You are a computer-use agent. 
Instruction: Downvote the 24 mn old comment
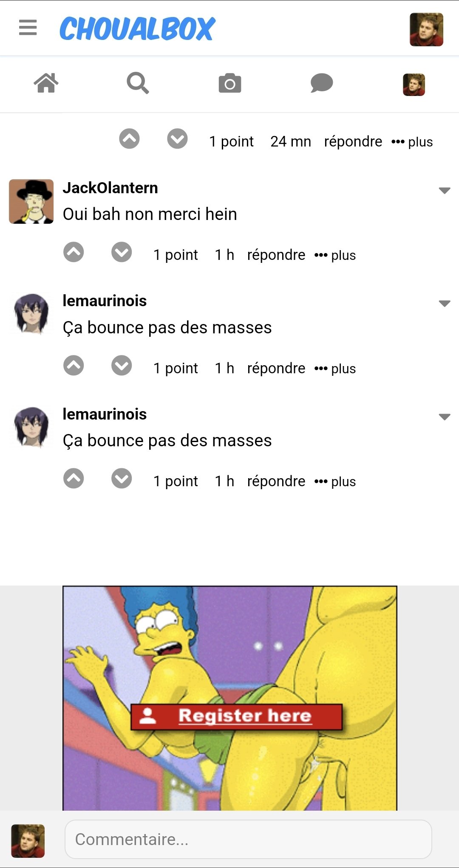click(x=177, y=138)
